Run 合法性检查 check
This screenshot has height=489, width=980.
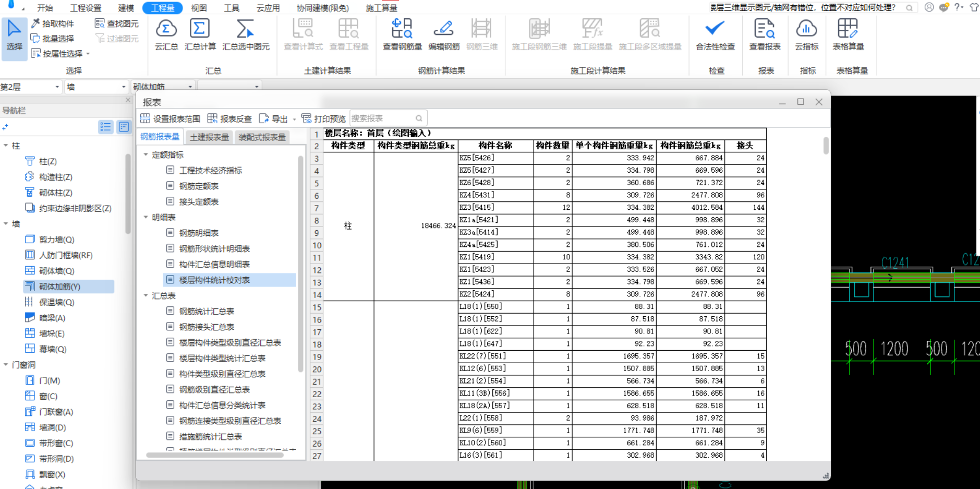(x=715, y=34)
